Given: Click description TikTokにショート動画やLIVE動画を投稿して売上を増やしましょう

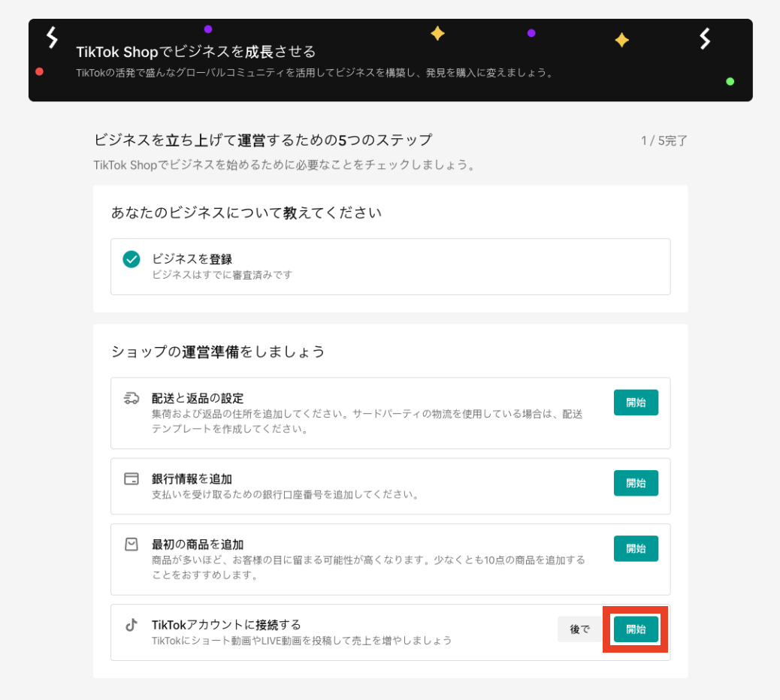Looking at the screenshot, I should point(301,641).
